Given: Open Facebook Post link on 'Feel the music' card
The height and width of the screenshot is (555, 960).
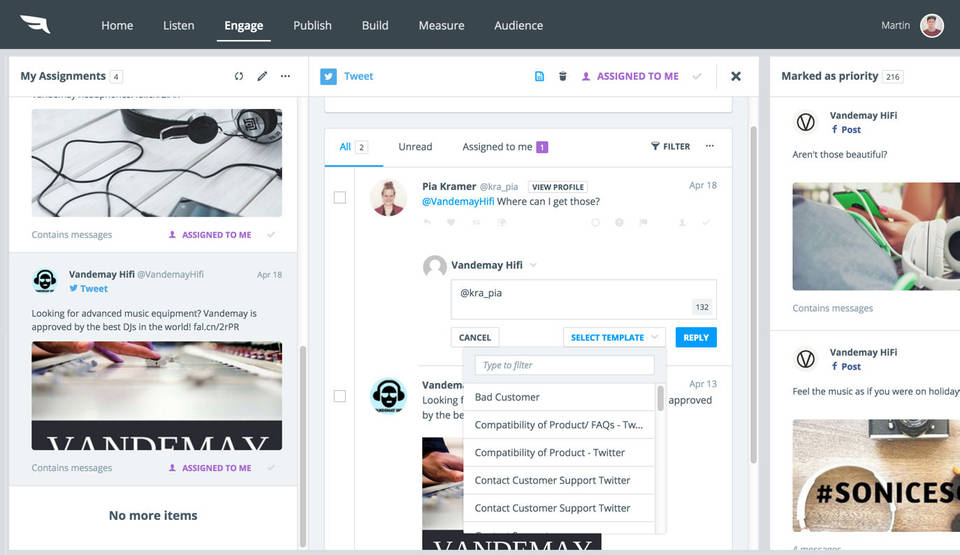Looking at the screenshot, I should click(x=846, y=366).
